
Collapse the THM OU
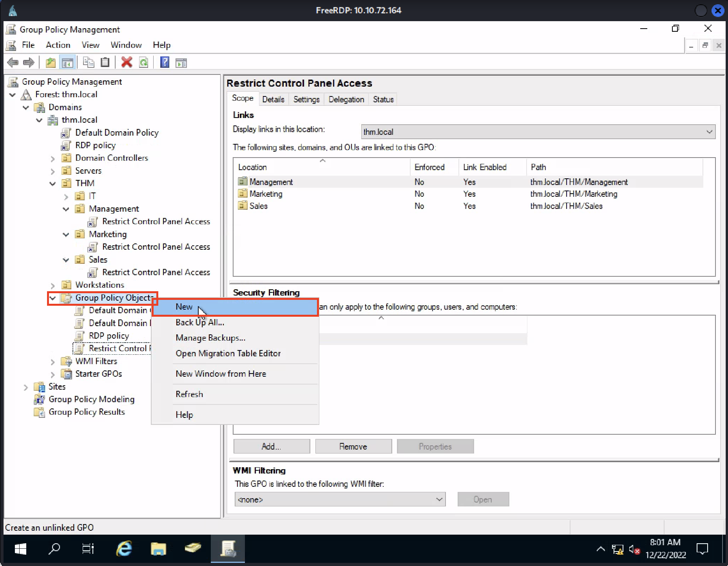point(53,183)
